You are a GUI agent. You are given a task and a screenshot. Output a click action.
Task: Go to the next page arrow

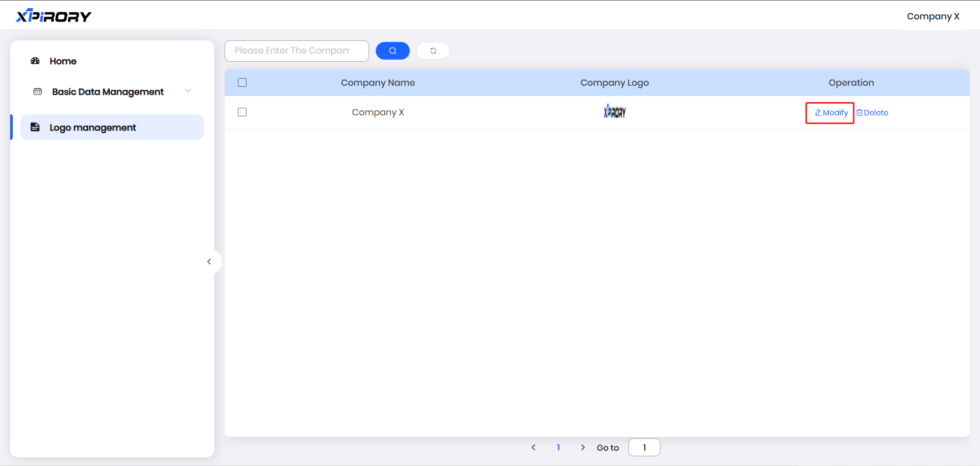click(583, 448)
